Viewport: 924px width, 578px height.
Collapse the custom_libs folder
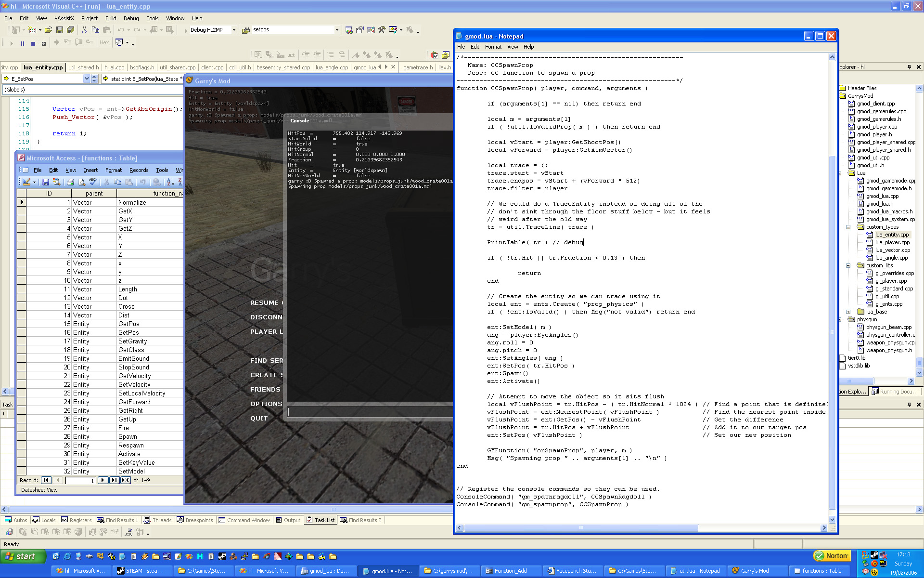click(x=848, y=265)
